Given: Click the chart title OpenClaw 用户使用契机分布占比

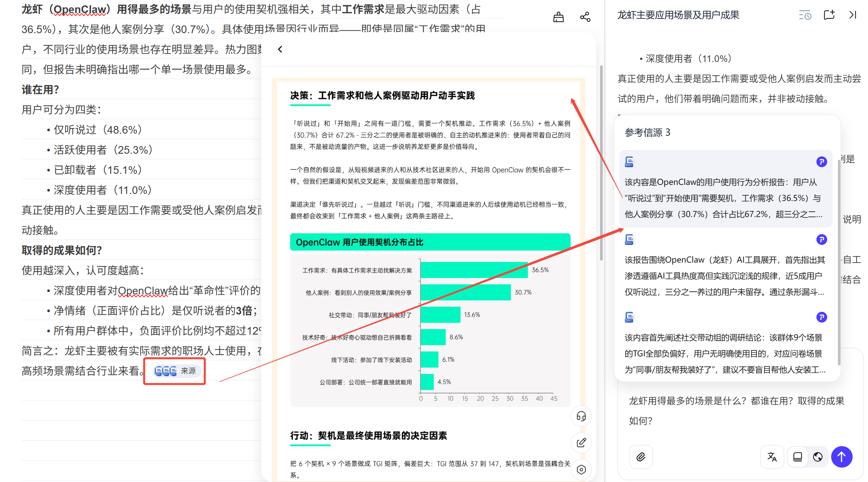Looking at the screenshot, I should (359, 242).
